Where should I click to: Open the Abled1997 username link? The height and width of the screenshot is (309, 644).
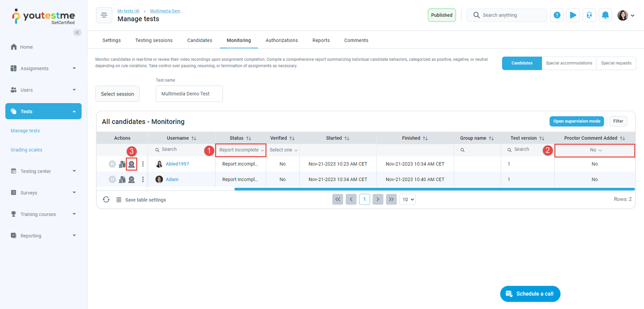[177, 164]
